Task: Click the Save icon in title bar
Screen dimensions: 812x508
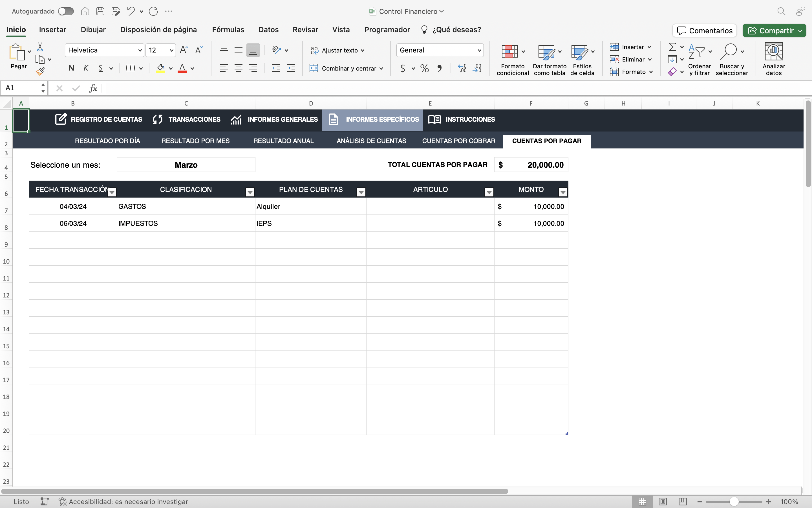Action: (100, 11)
